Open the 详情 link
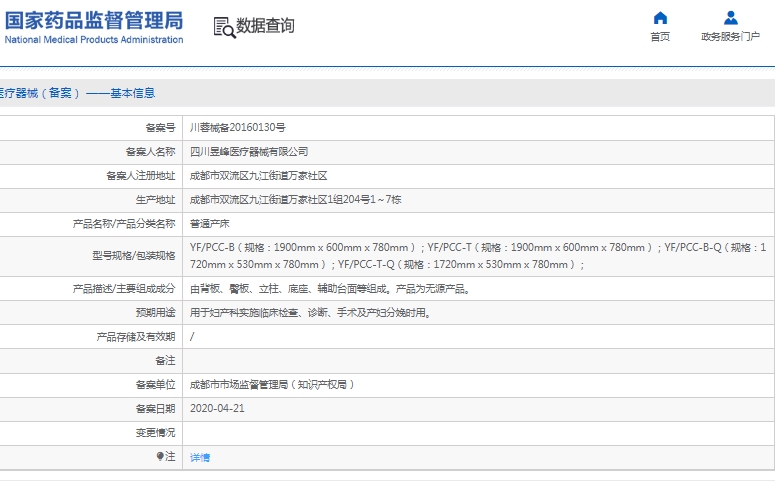Viewport: 775px width, 482px height. coord(200,458)
